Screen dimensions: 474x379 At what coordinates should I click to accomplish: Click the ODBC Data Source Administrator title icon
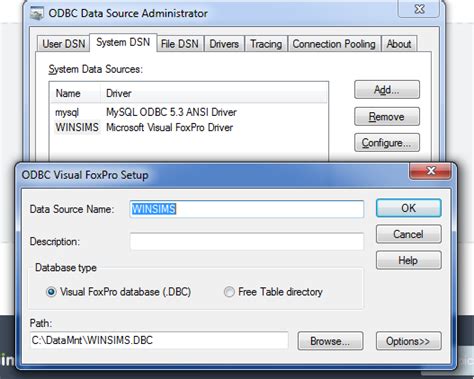(x=37, y=14)
